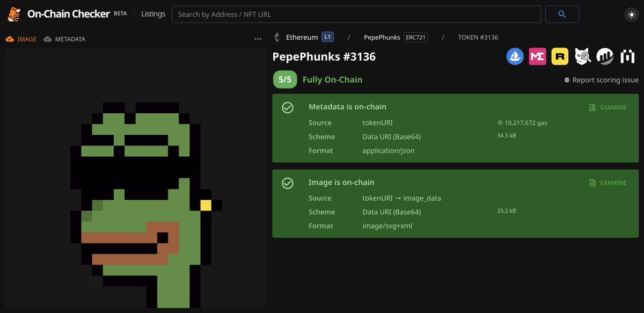Switch to the IMAGE preview view

(x=21, y=39)
